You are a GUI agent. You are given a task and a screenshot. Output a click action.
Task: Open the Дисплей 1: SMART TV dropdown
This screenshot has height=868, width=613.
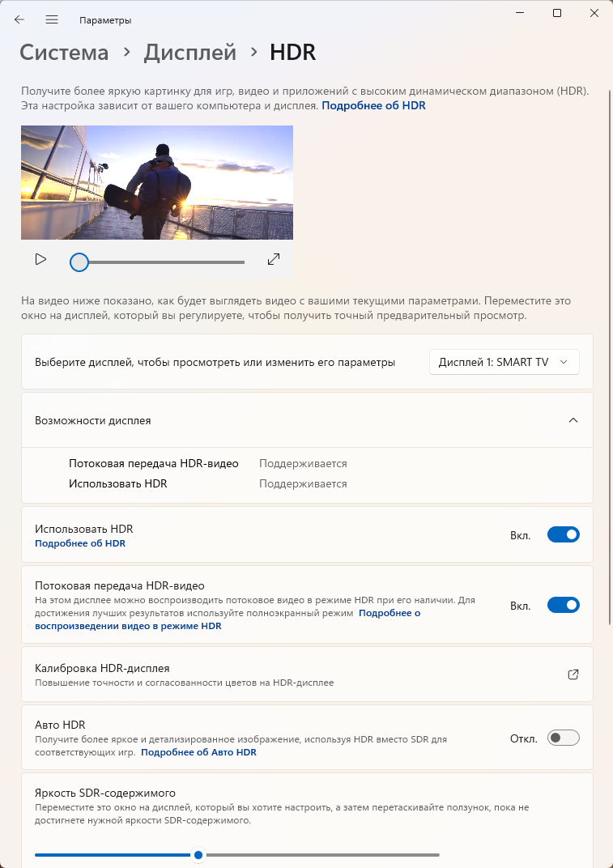[504, 362]
